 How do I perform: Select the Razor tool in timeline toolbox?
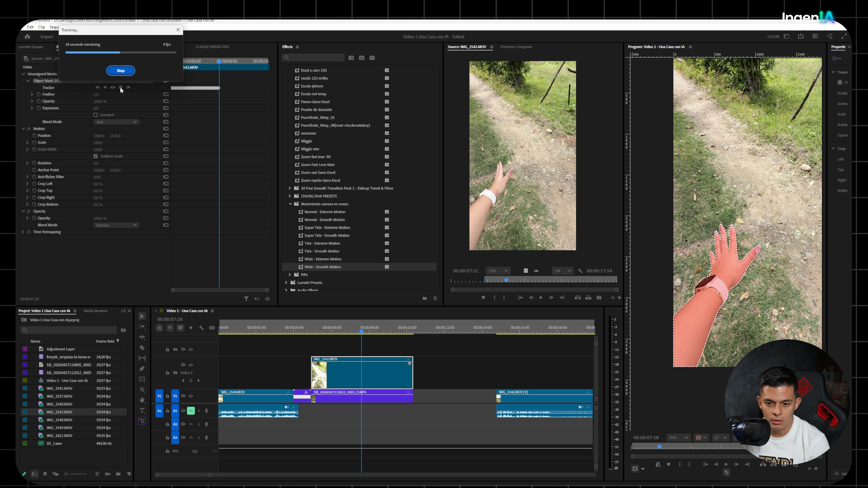tap(142, 348)
